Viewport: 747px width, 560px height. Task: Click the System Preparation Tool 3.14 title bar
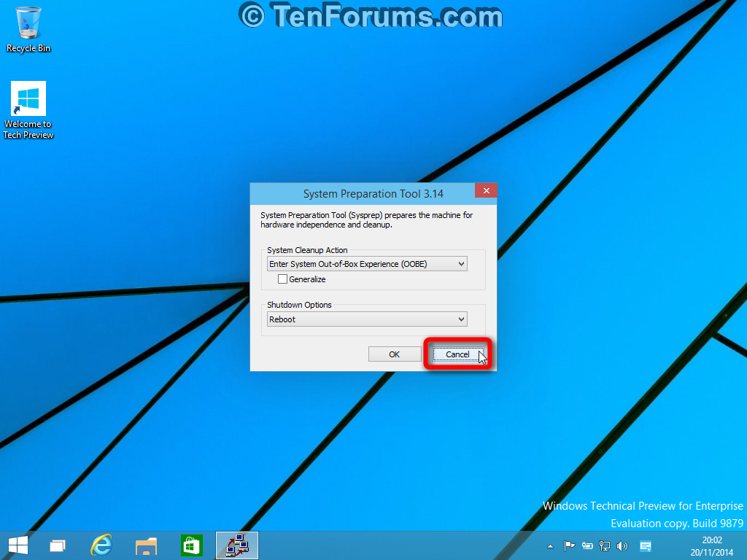(x=373, y=194)
